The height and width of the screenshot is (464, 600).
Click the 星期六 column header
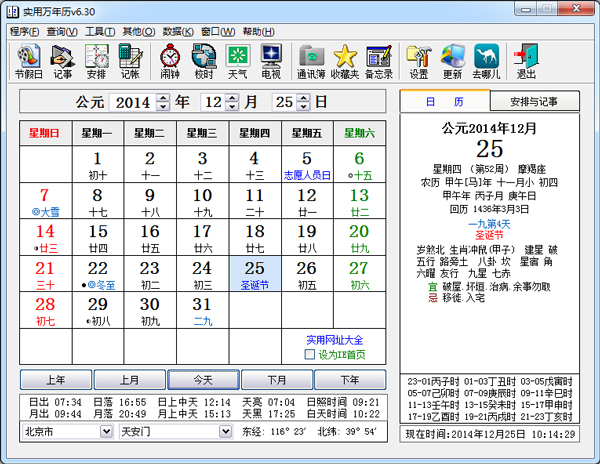click(360, 133)
